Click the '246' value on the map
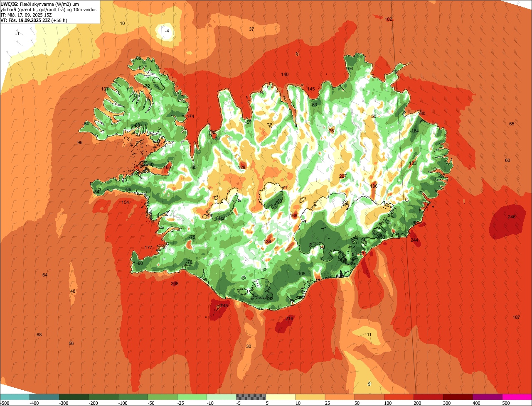The image size is (532, 406). coord(512,217)
